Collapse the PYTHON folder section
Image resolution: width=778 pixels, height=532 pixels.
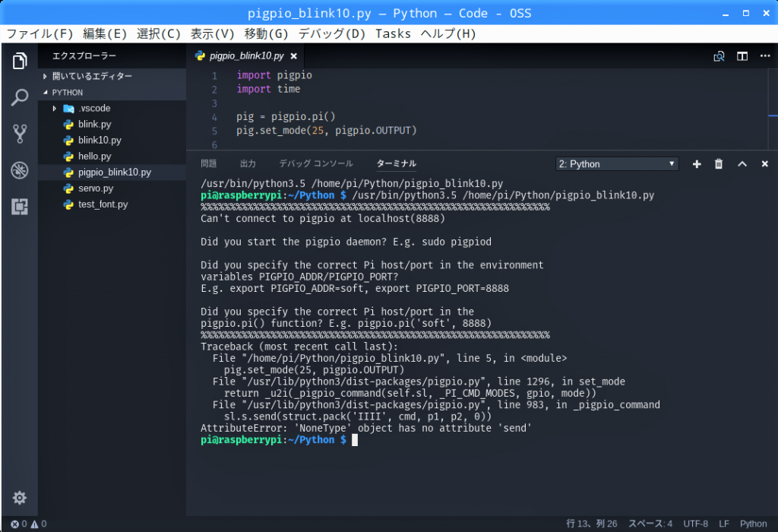pyautogui.click(x=112, y=92)
